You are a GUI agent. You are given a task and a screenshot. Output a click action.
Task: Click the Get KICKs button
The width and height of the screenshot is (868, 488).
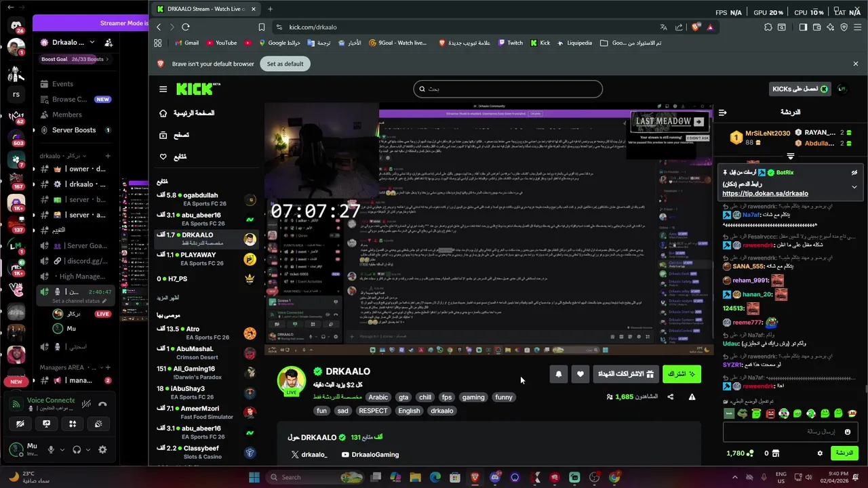tap(800, 89)
